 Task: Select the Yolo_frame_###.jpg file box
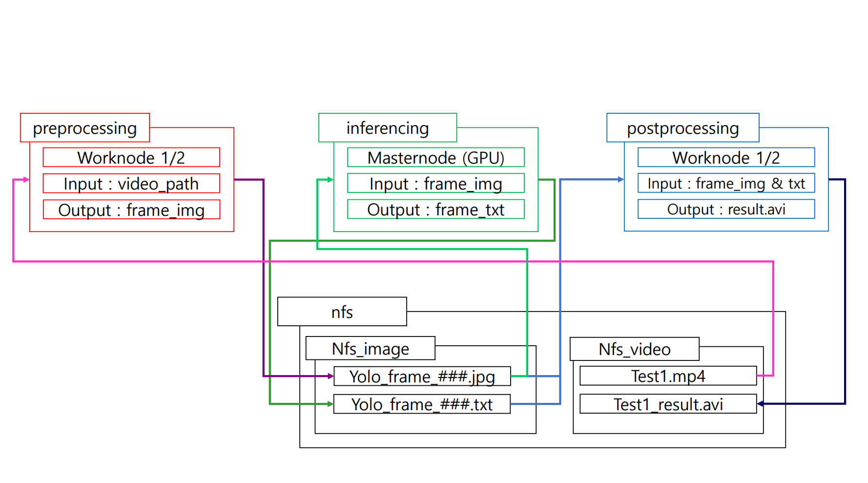(422, 376)
